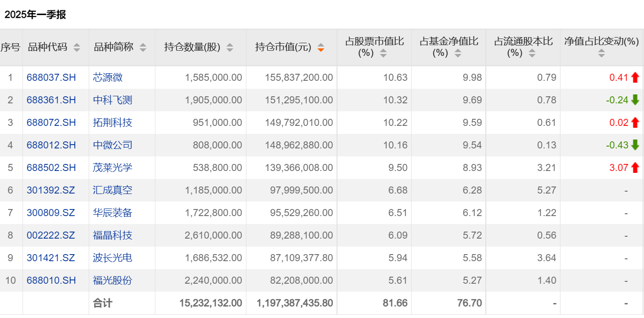Open stock code 688037.SH link
The image size is (644, 318).
coord(51,78)
